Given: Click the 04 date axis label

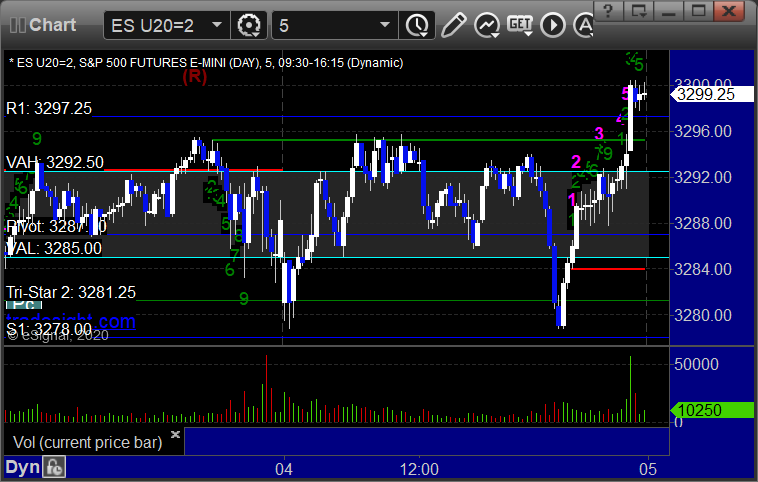Looking at the screenshot, I should point(284,469).
